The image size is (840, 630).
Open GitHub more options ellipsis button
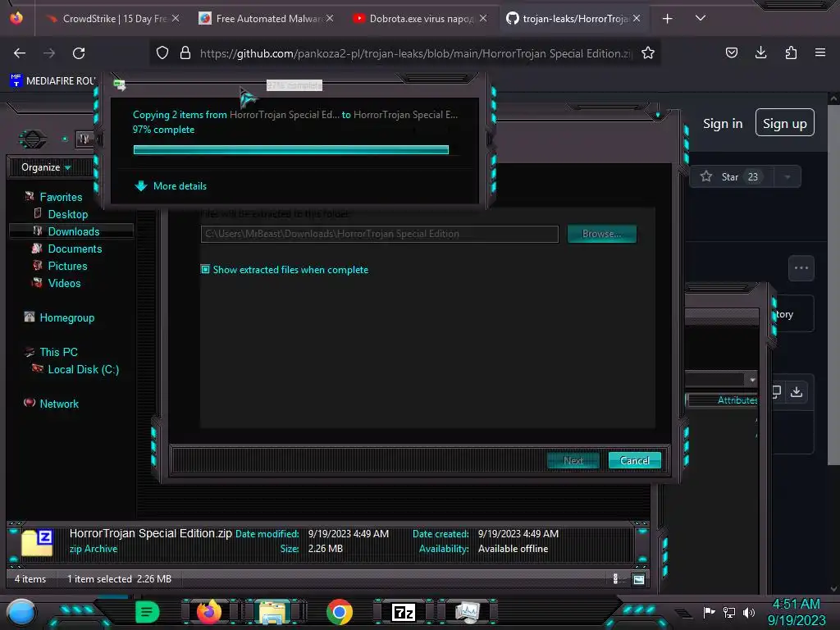pos(801,268)
